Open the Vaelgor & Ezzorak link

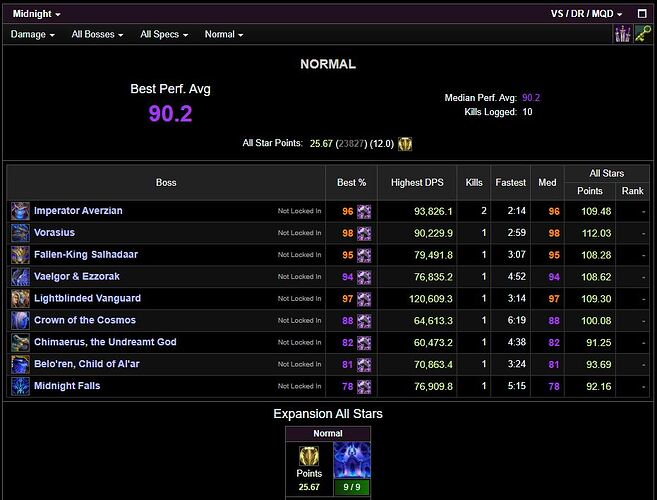77,277
